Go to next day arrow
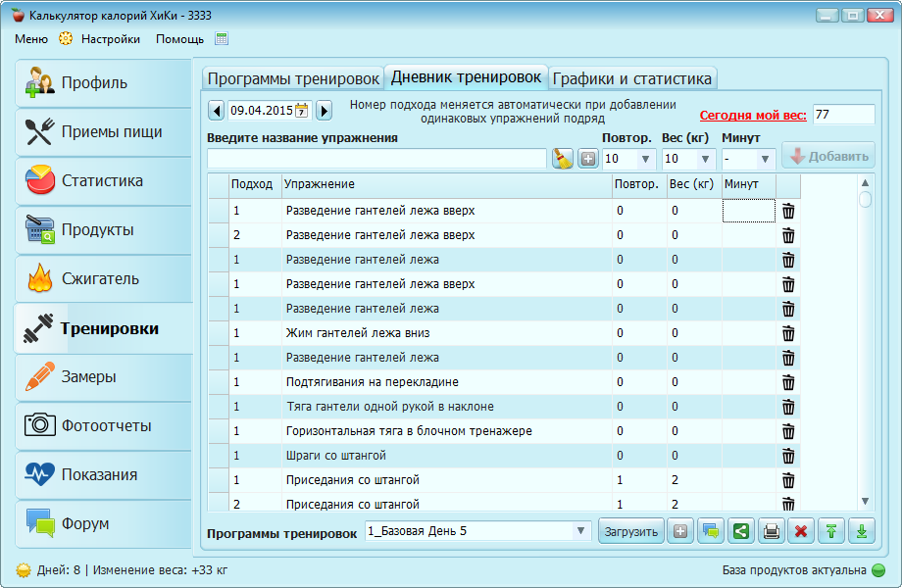902x588 pixels. [x=325, y=111]
